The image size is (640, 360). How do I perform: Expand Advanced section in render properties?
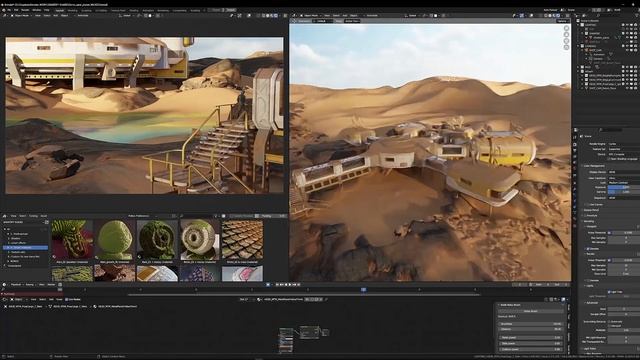[x=591, y=303]
